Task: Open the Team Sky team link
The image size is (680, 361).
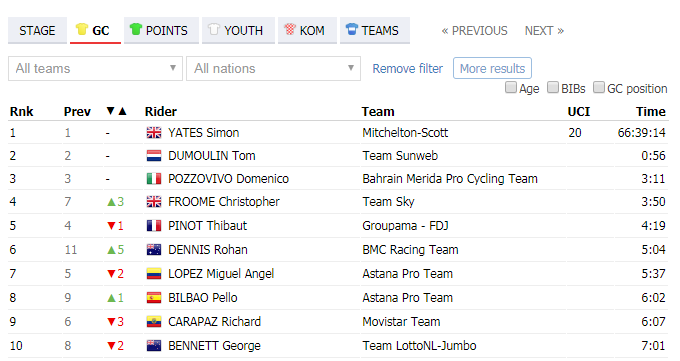Action: coord(388,202)
